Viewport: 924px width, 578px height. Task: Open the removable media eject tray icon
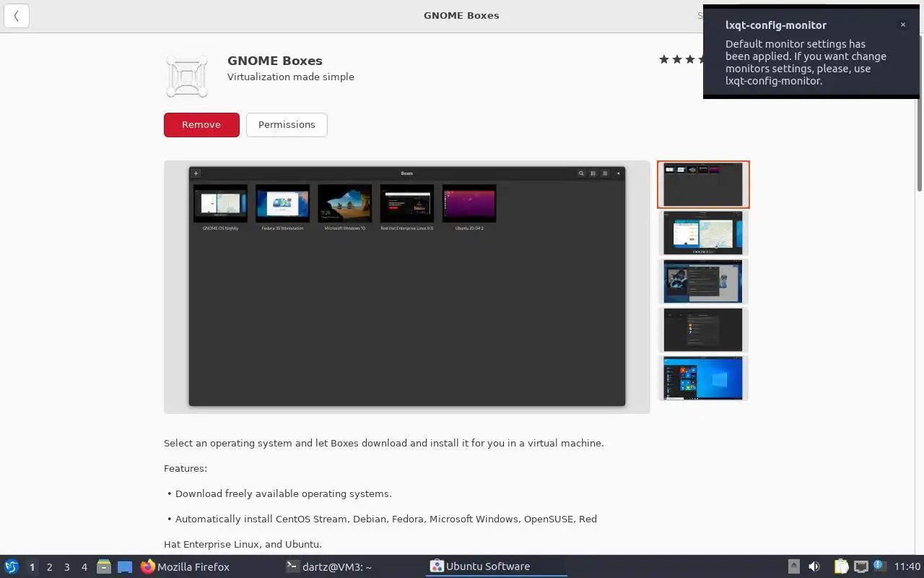click(x=793, y=566)
